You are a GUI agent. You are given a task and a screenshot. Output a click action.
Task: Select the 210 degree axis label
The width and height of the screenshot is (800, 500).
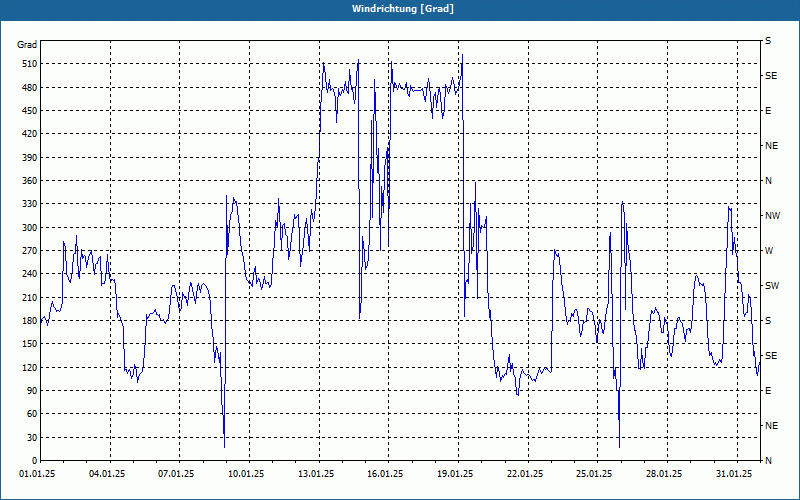point(30,297)
